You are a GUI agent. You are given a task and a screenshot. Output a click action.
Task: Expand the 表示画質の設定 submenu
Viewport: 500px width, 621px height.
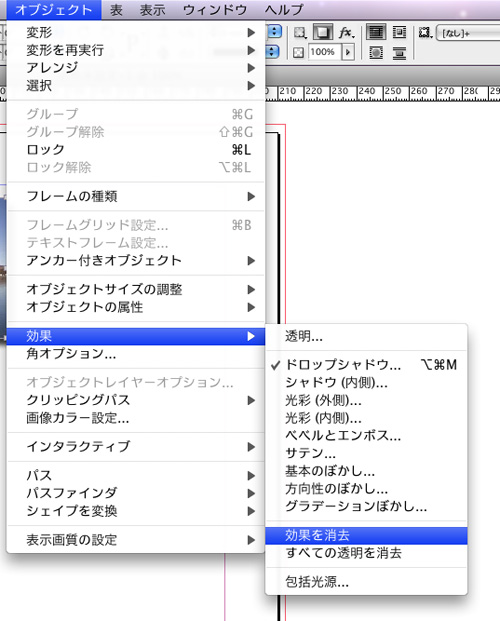click(136, 540)
